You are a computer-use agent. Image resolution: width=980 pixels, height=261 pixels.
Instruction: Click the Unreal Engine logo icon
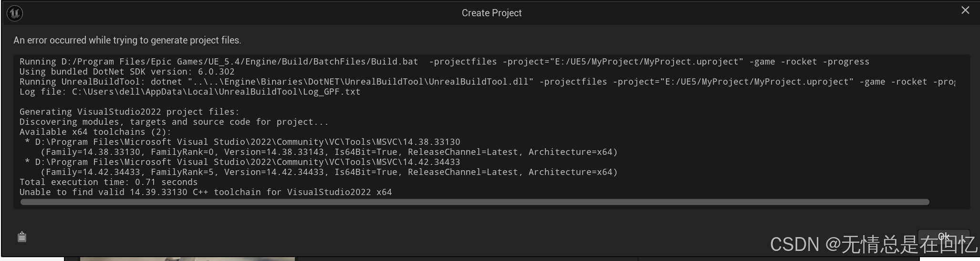point(15,13)
